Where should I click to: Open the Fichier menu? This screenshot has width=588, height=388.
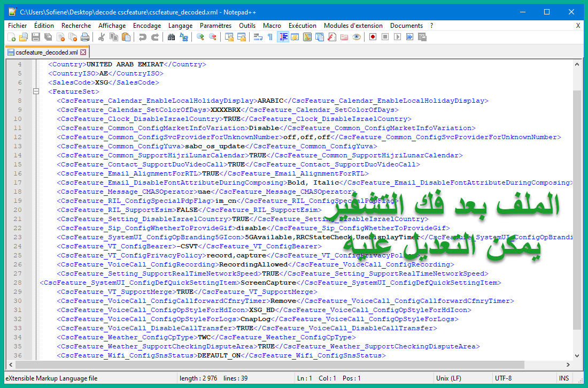point(17,26)
